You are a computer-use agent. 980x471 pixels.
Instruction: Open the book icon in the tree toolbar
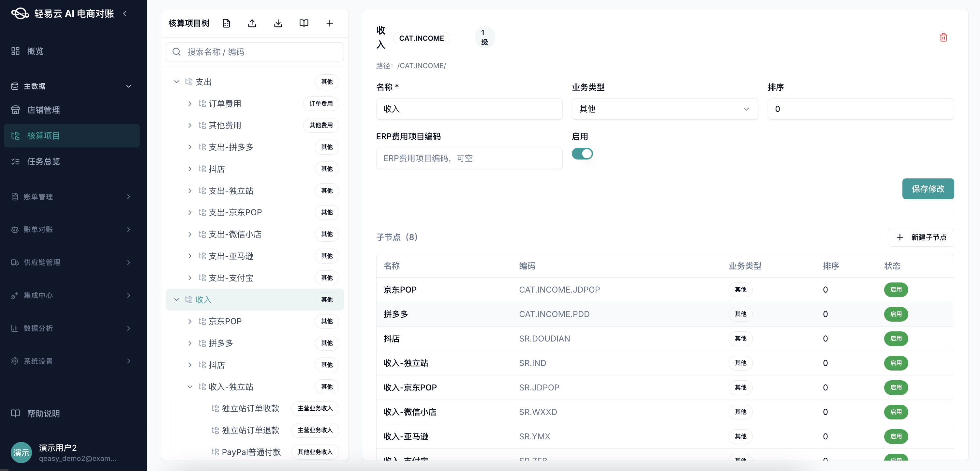[304, 23]
